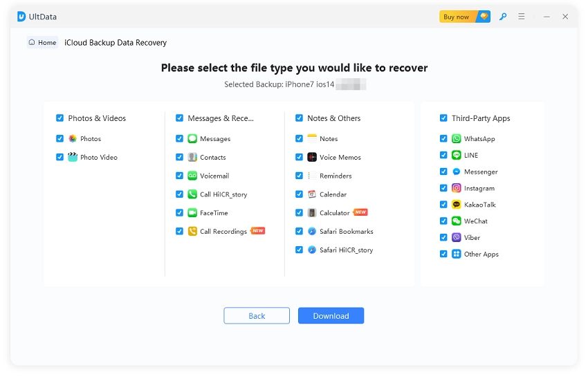
Task: Click the Viber label text
Action: point(472,238)
